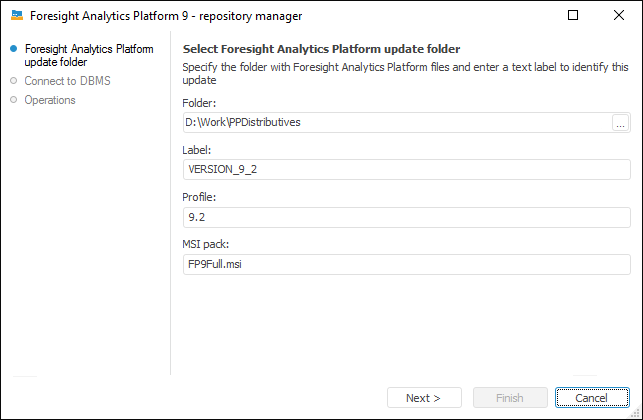Minimize the repository manager window
Screen dimensions: 643x420
528,16
